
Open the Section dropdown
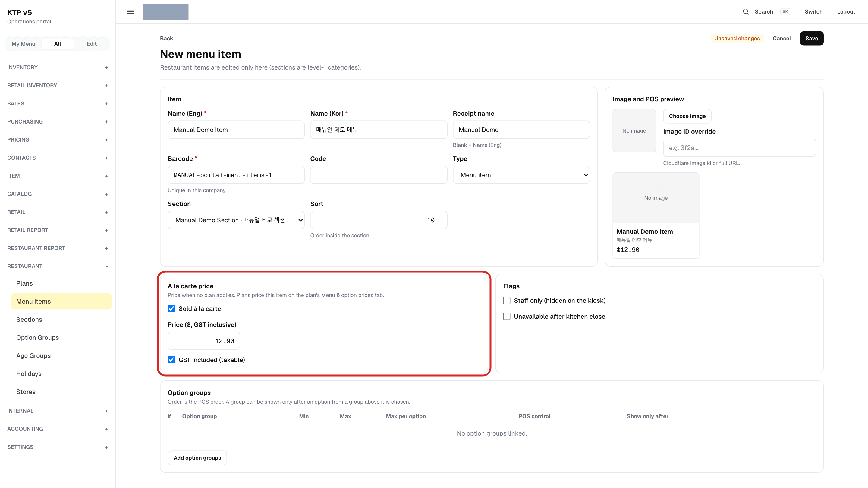(x=236, y=220)
